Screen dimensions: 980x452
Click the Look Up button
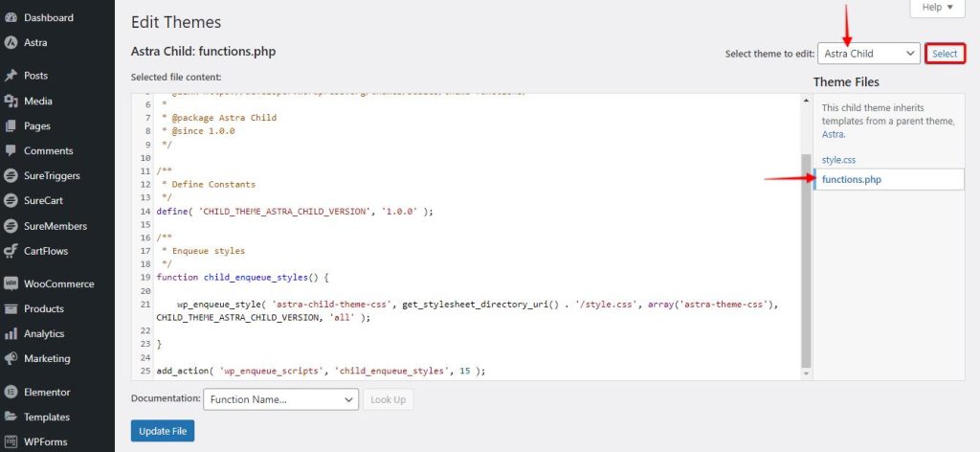(389, 399)
